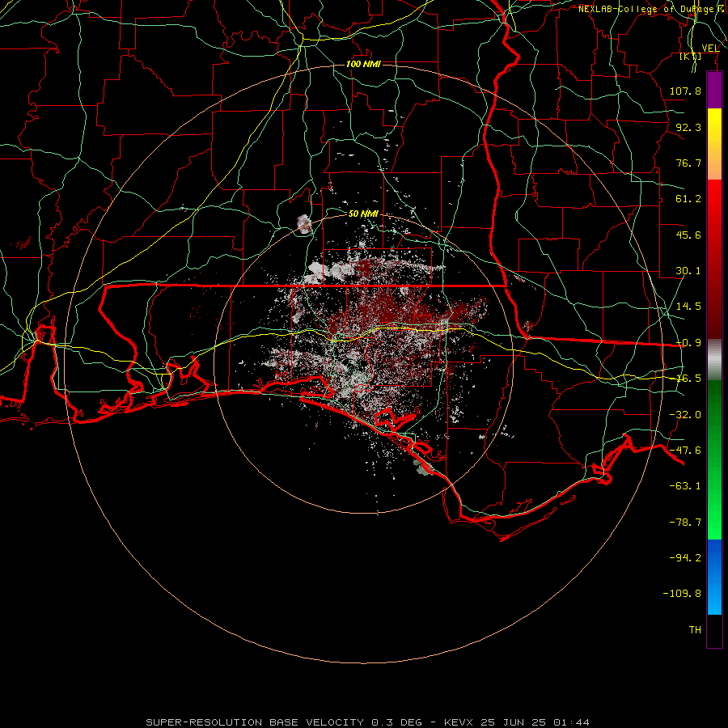Click the -47.6 velocity scale value
Image resolution: width=728 pixels, height=728 pixels.
[x=685, y=451]
